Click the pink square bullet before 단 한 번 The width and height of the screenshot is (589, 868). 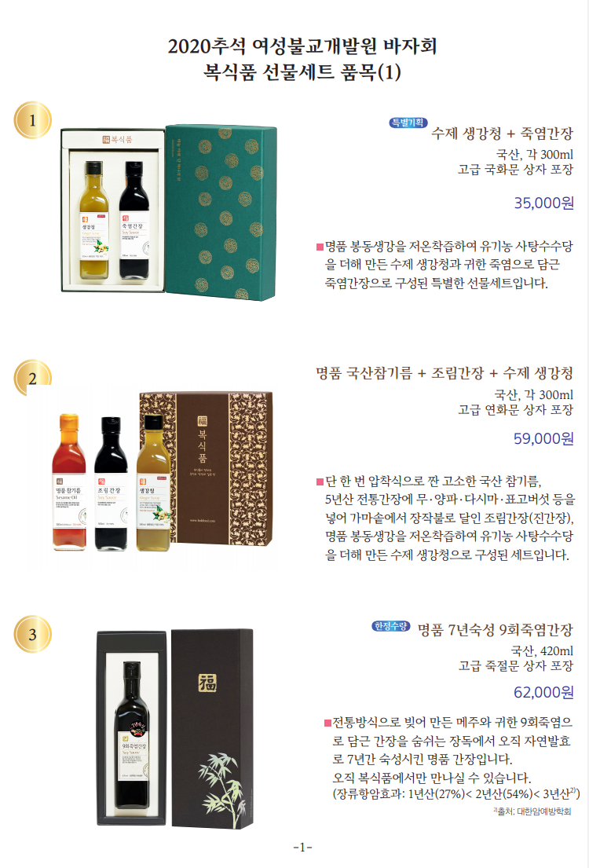point(320,481)
